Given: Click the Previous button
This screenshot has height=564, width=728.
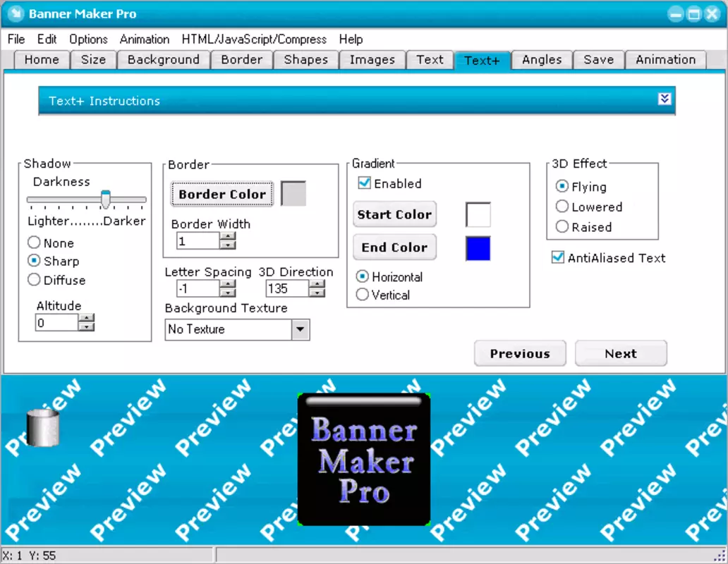Looking at the screenshot, I should (520, 353).
